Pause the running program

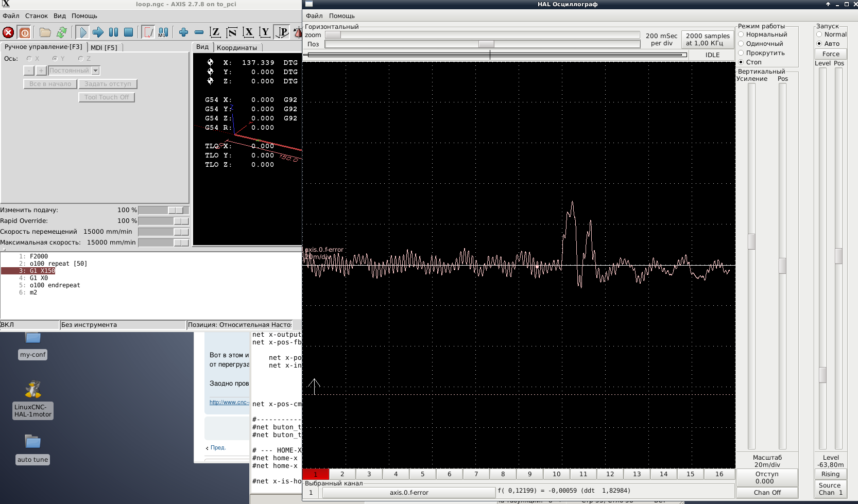(x=113, y=32)
